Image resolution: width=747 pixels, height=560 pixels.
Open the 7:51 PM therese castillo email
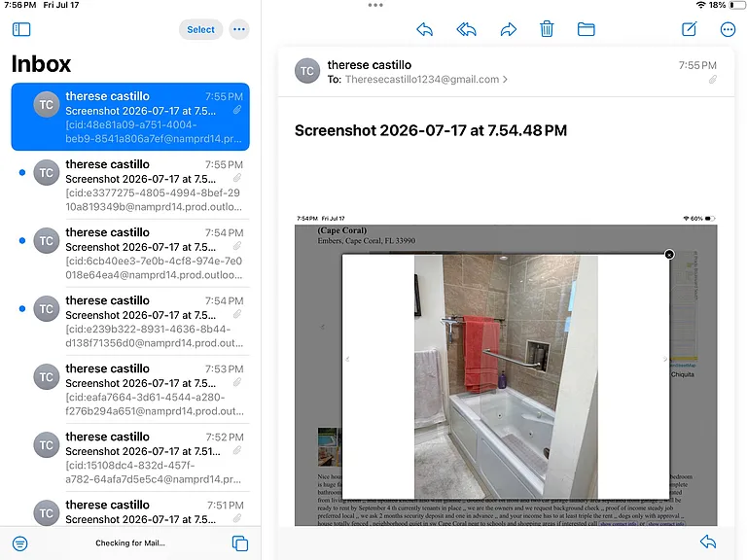click(x=130, y=509)
